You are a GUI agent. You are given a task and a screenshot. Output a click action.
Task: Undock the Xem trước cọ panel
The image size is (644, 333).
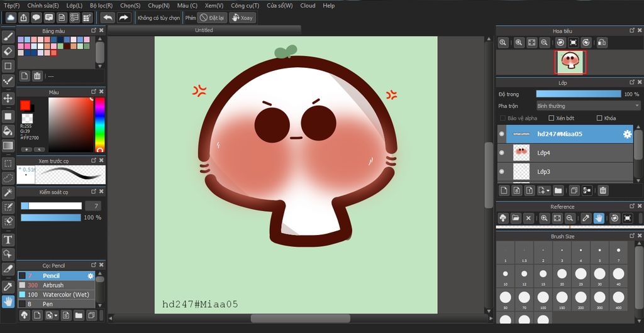click(94, 161)
